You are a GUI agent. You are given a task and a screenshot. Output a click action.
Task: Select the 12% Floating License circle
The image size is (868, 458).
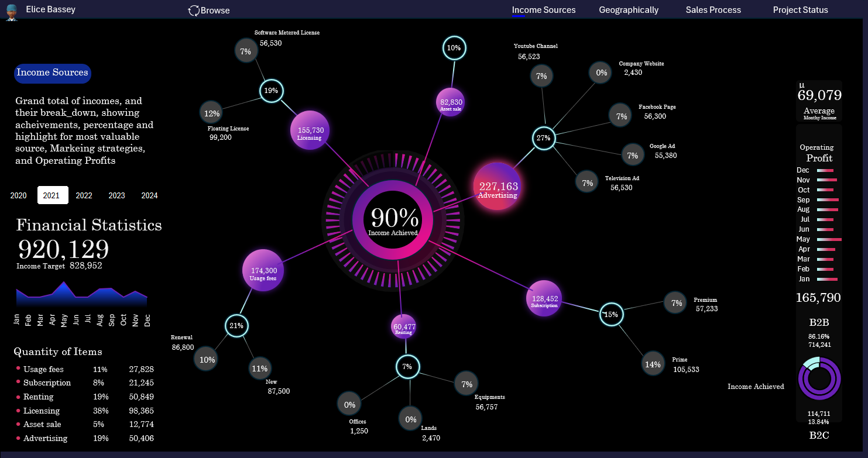(x=211, y=113)
